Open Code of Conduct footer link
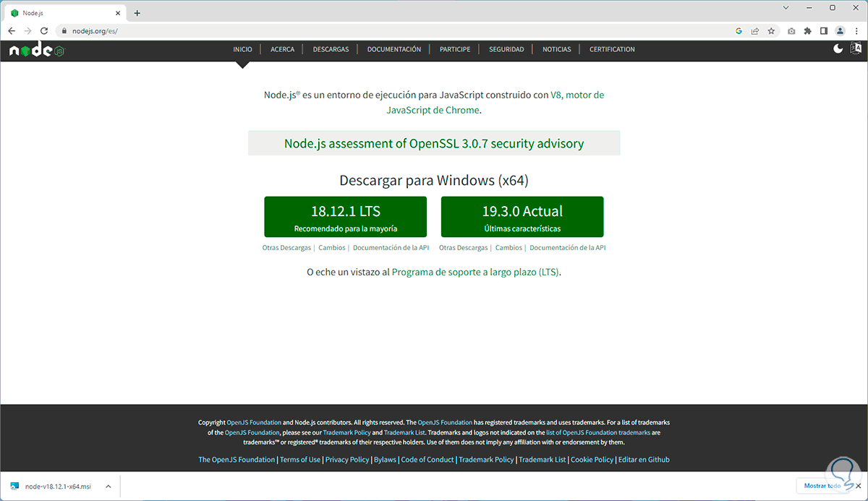Viewport: 868px width, 501px height. coord(427,460)
